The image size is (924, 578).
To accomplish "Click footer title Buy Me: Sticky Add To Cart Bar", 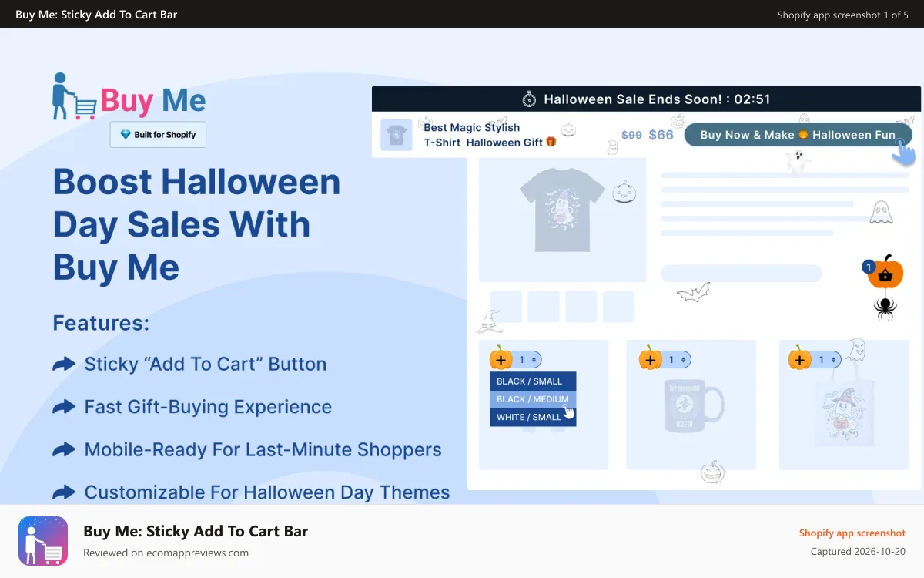I will [x=196, y=531].
